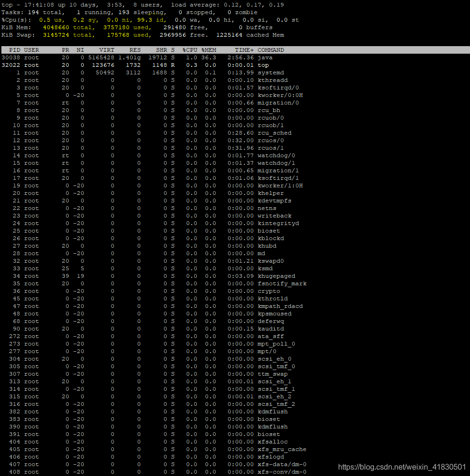
Task: Click the top process command name
Action: pyautogui.click(x=263, y=65)
